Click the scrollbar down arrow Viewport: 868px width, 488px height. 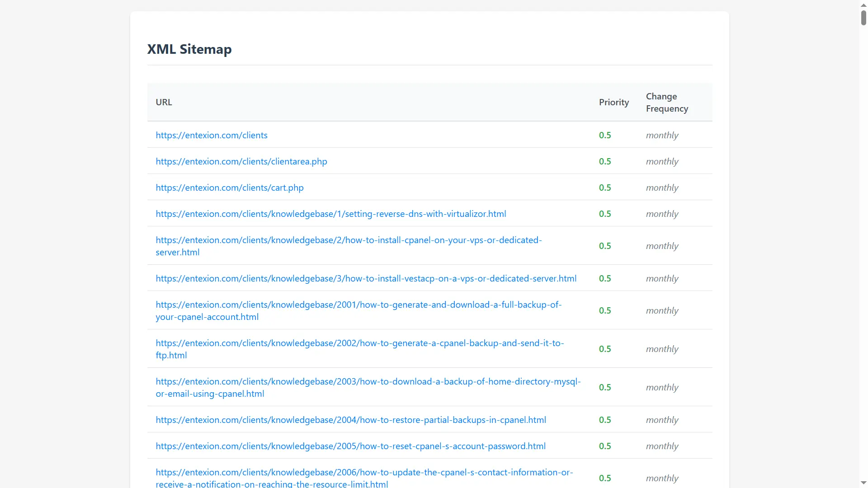click(863, 483)
